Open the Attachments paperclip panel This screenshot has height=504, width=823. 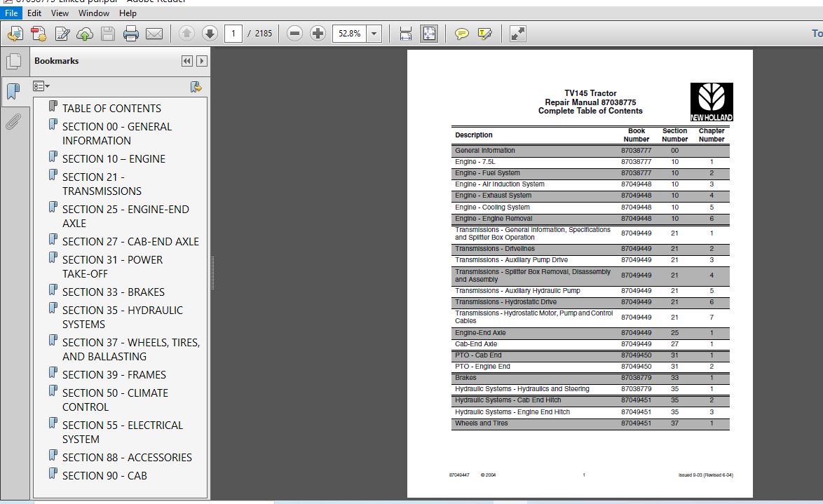tap(13, 122)
